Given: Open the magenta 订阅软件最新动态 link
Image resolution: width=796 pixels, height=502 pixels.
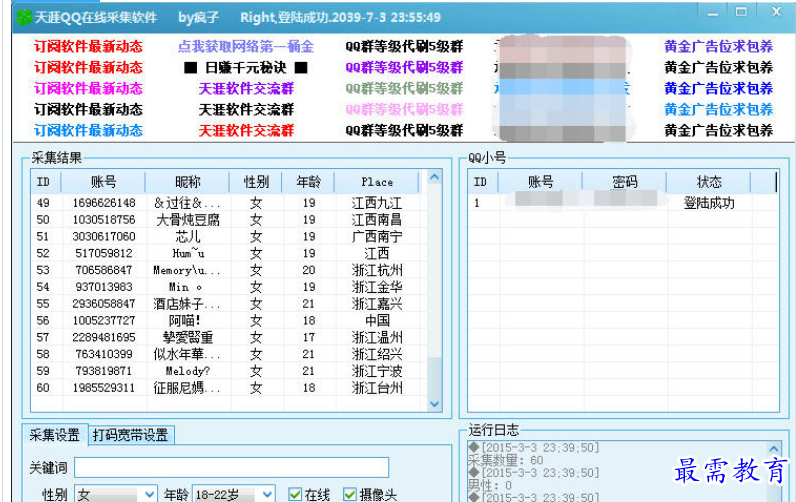Looking at the screenshot, I should pos(88,89).
